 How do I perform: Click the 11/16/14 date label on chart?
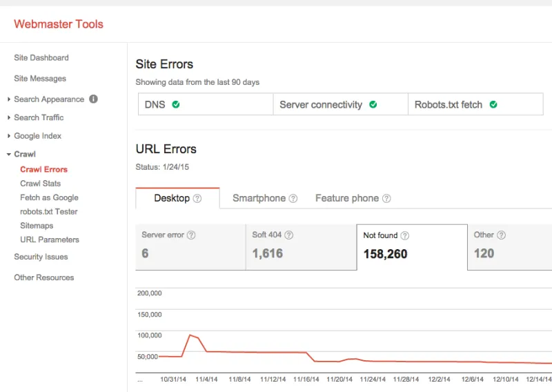pos(306,380)
